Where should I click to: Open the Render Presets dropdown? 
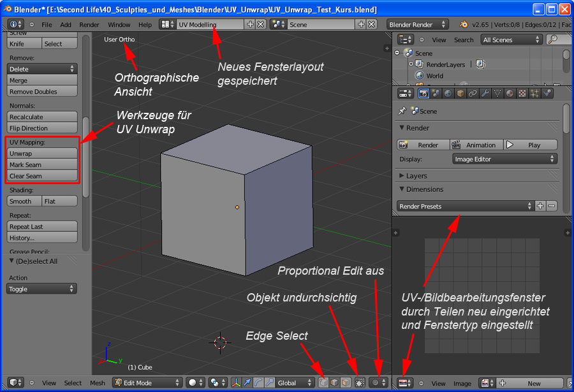tap(464, 207)
